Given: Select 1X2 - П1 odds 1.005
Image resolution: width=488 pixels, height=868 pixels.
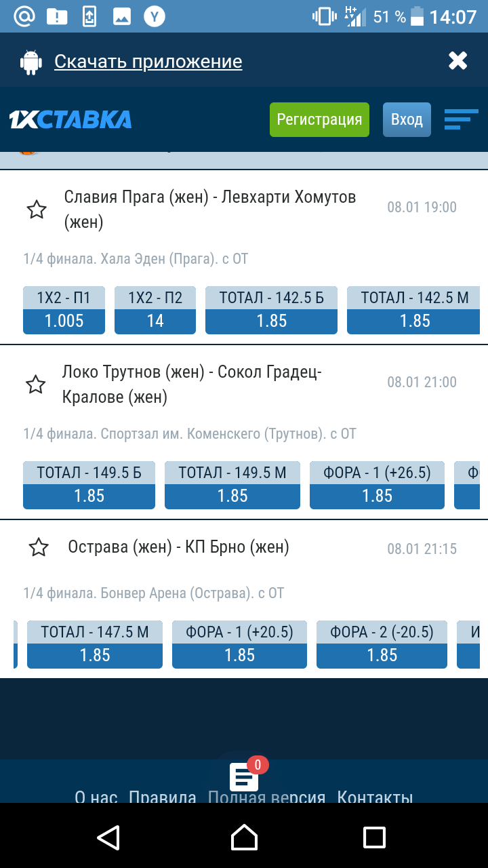Looking at the screenshot, I should (x=64, y=311).
